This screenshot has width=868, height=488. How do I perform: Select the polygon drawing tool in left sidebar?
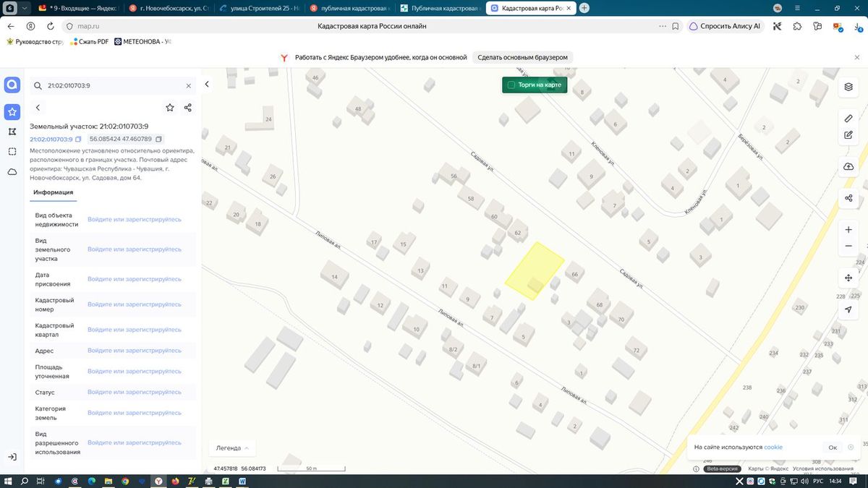(x=12, y=132)
